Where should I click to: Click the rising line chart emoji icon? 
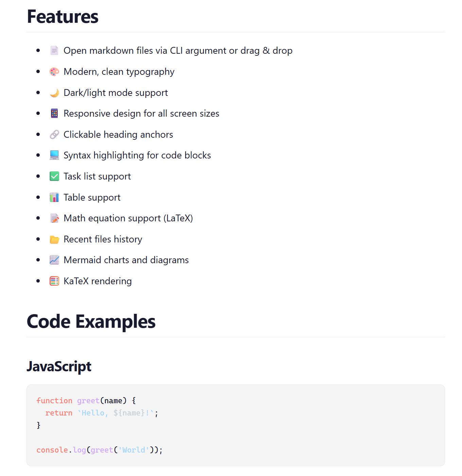(54, 260)
